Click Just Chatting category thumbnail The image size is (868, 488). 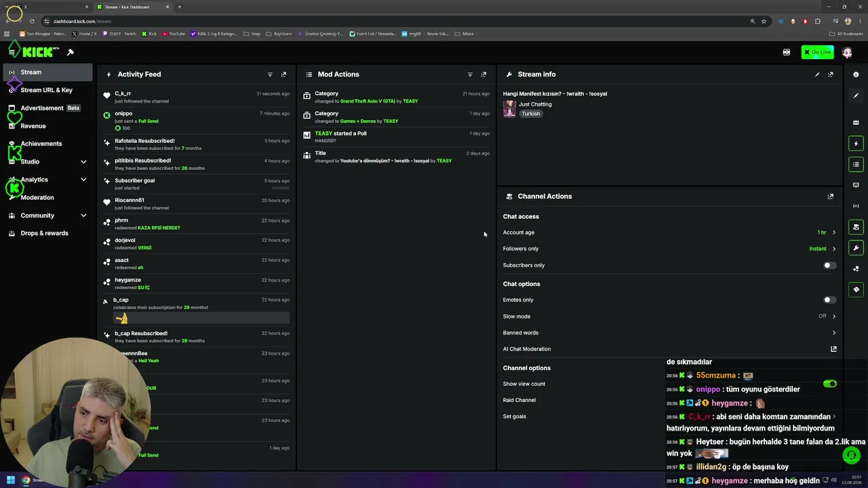[x=509, y=108]
